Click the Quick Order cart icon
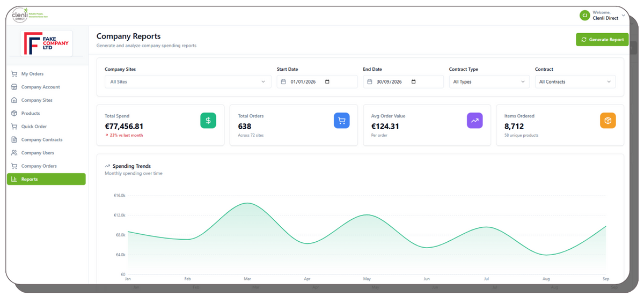This screenshot has width=644, height=297. pos(14,127)
